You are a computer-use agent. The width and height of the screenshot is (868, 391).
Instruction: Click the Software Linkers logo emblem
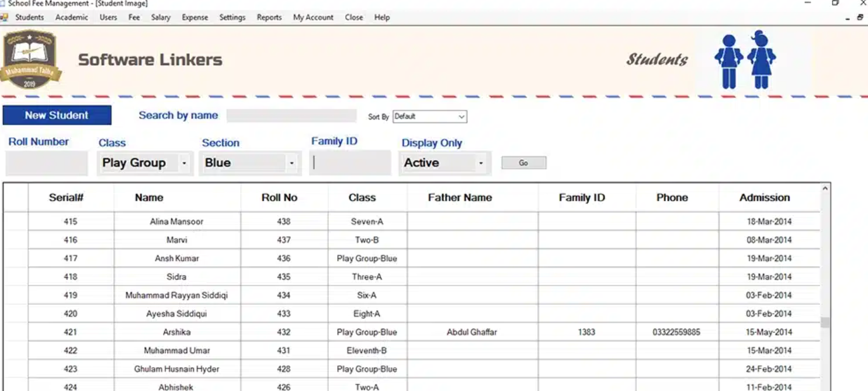click(x=32, y=57)
